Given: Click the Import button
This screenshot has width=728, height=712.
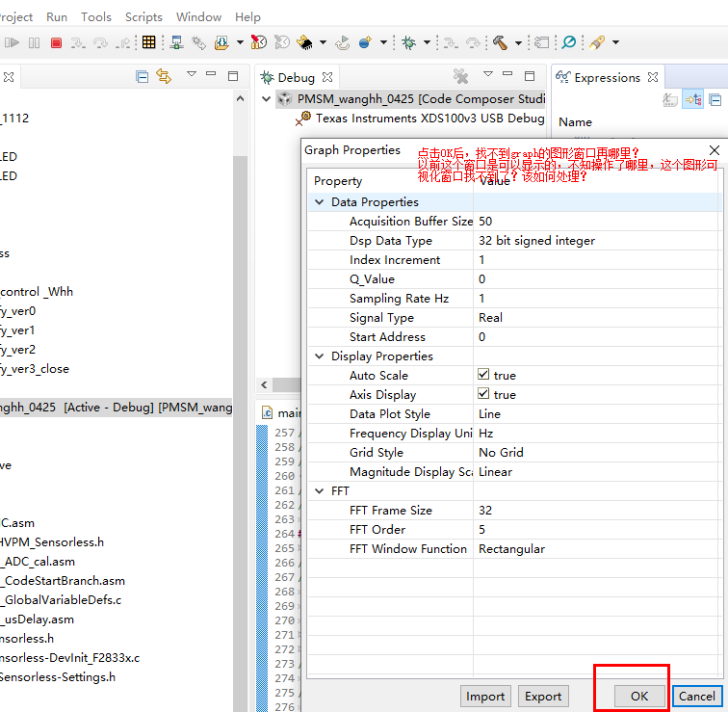Looking at the screenshot, I should (x=485, y=696).
